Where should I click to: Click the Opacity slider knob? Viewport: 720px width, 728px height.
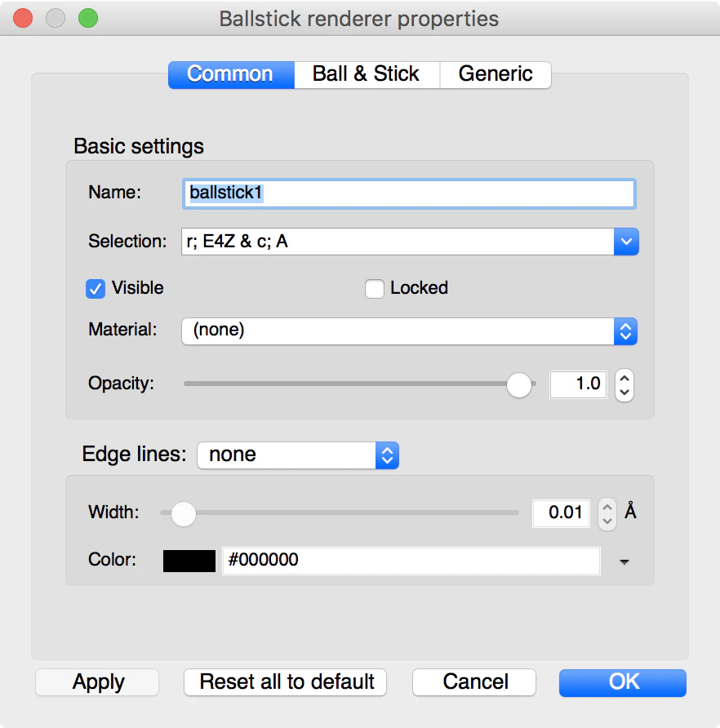pos(519,385)
